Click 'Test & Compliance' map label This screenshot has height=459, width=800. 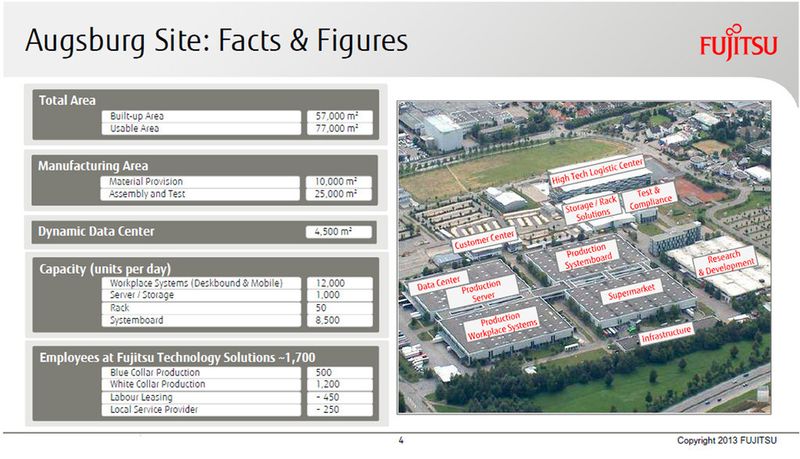[649, 198]
